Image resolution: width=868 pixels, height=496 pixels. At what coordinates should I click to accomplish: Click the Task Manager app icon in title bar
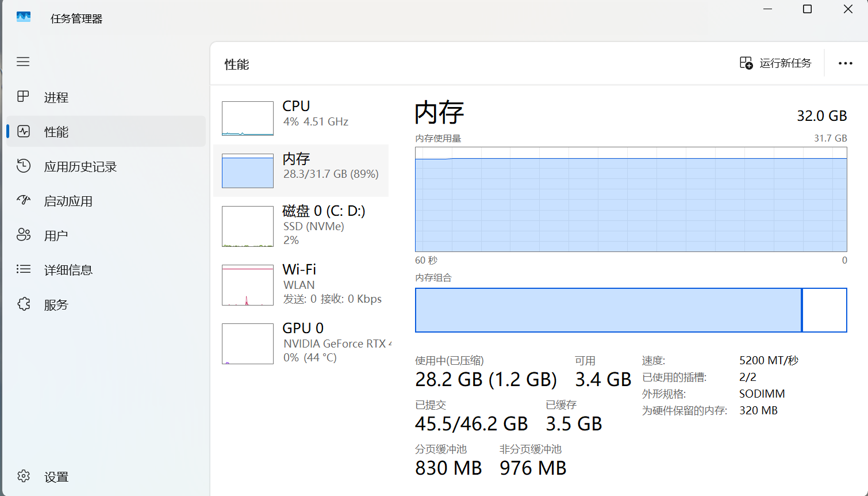24,17
